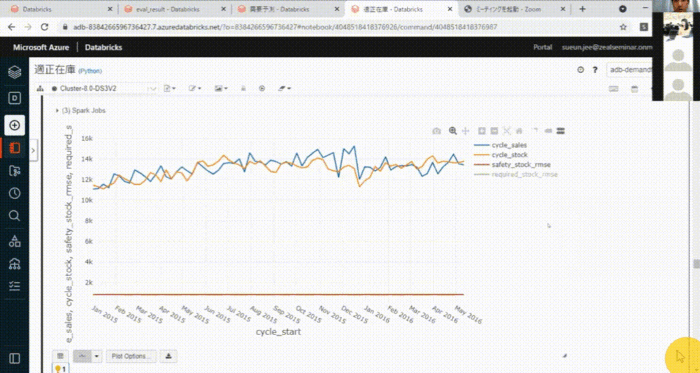Select the pan tool in plot modebar
The height and width of the screenshot is (373, 700).
pyautogui.click(x=465, y=131)
